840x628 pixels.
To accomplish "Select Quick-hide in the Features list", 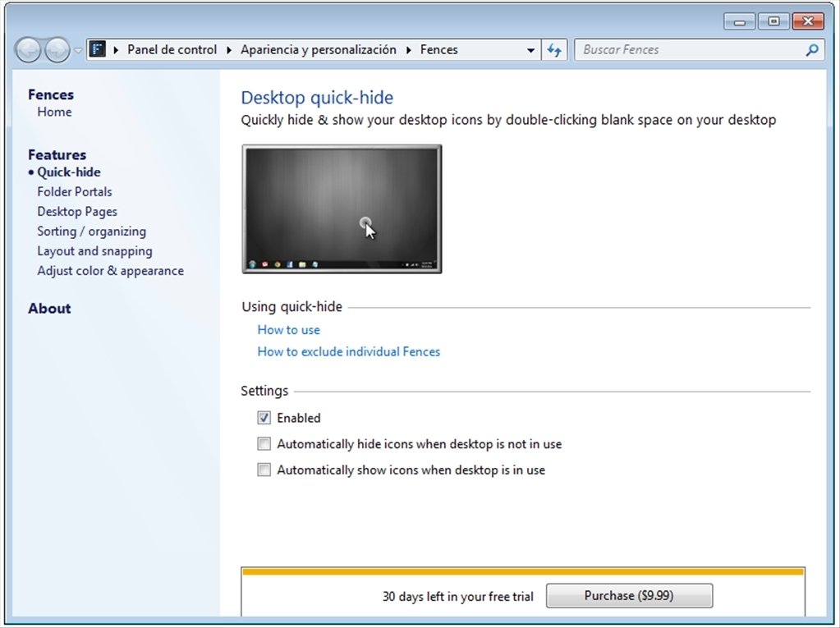I will 69,172.
